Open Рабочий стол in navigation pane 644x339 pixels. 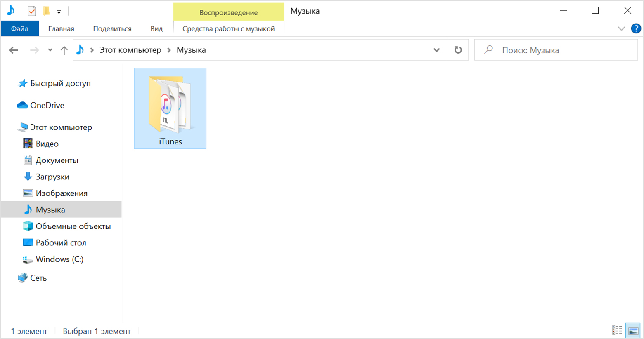61,242
